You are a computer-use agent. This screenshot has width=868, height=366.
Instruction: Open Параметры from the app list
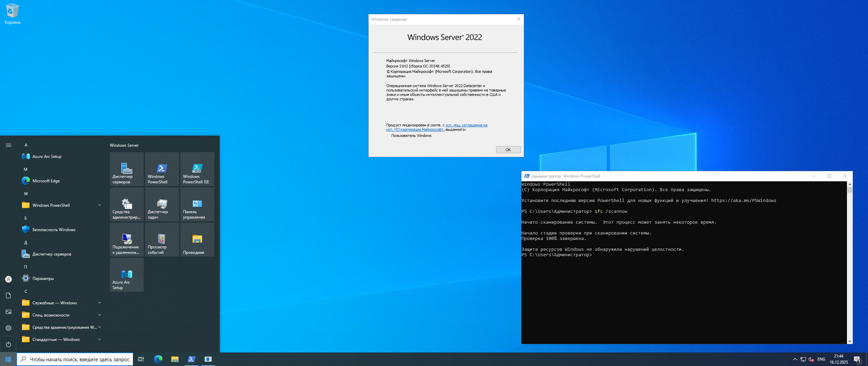(43, 279)
